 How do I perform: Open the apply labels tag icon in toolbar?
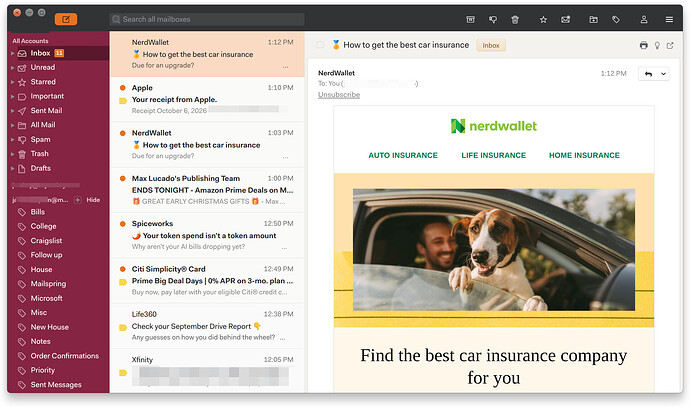(616, 19)
